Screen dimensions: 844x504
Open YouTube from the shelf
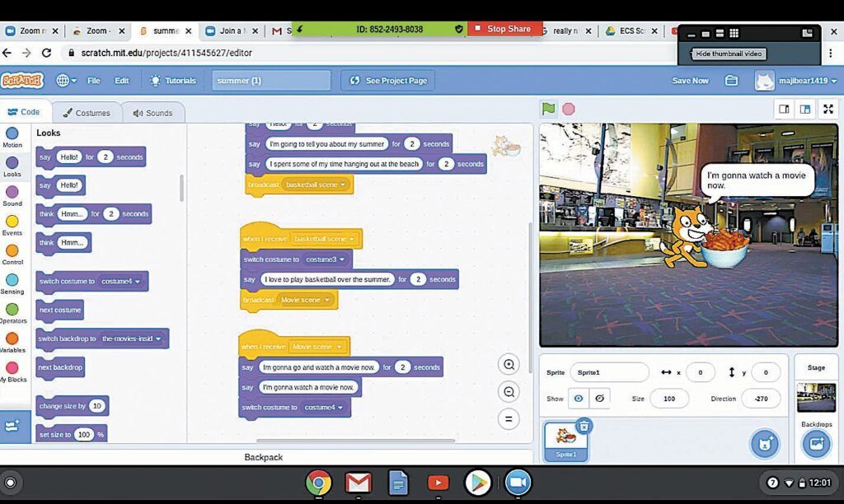[438, 483]
